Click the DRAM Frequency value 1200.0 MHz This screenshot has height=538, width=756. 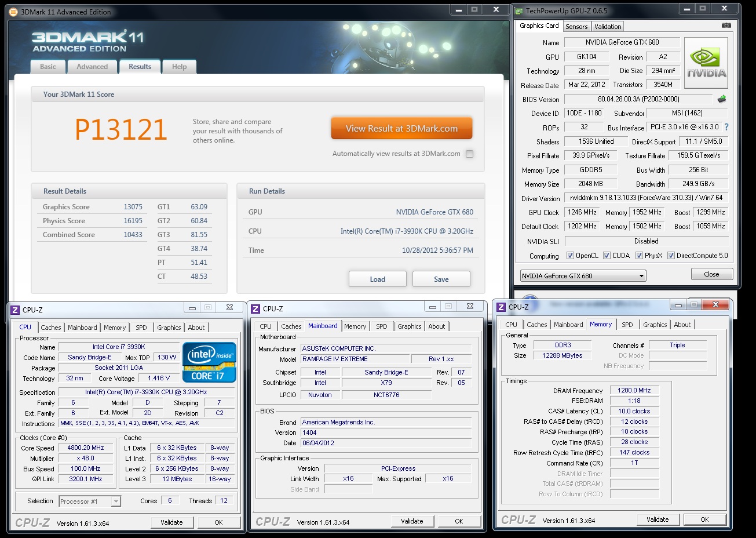[x=634, y=391]
